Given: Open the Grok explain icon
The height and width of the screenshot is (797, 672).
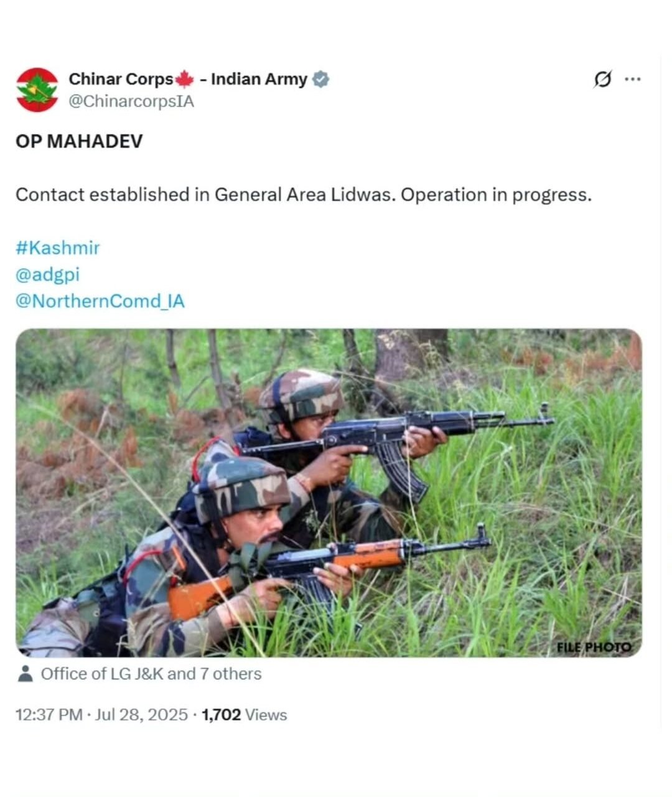Looking at the screenshot, I should 602,80.
